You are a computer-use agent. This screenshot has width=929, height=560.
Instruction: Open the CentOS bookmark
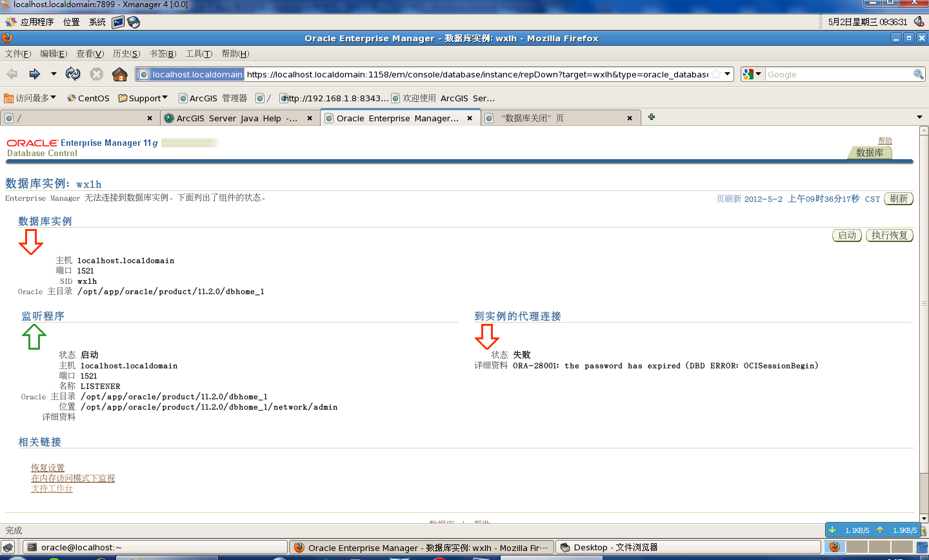88,98
